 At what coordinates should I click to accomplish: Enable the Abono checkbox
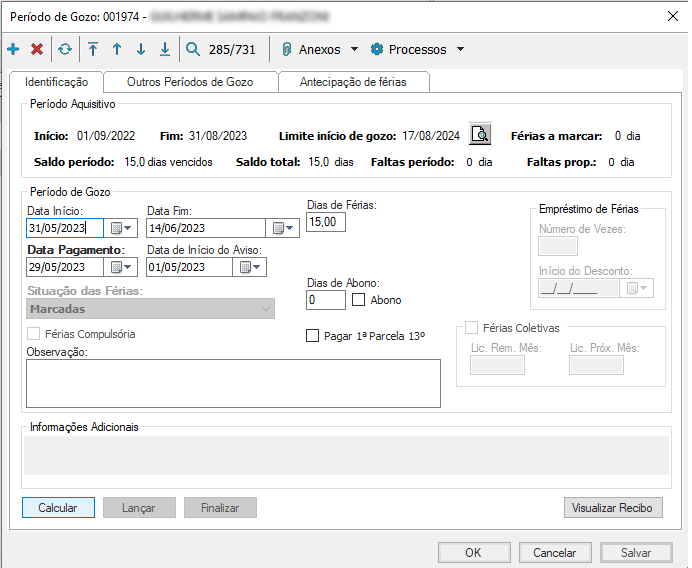(x=359, y=300)
